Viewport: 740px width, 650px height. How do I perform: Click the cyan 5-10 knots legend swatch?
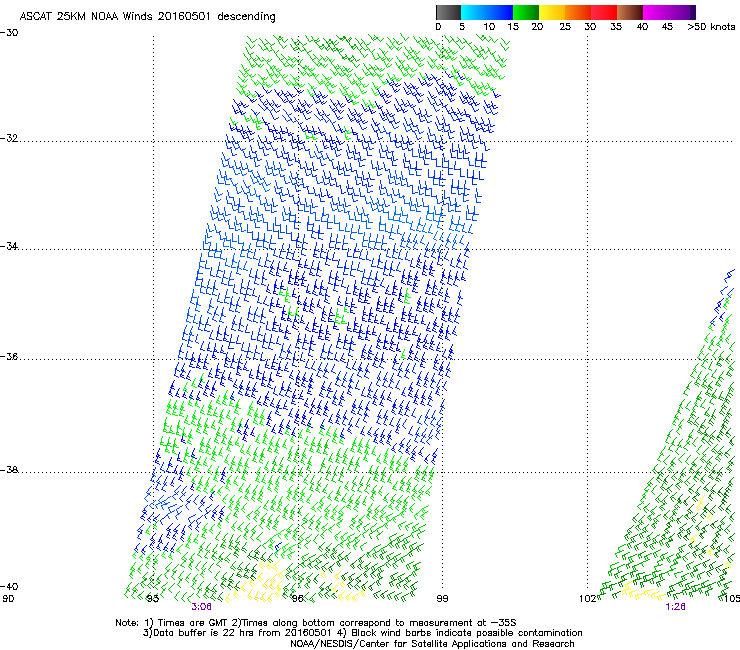474,12
